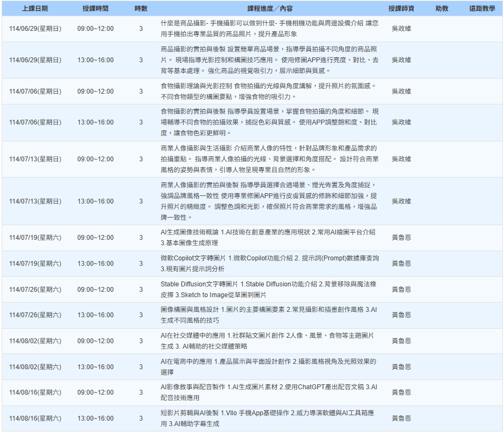Click the hours value in the 商業人像攝影與生活攝影 row
This screenshot has width=504, height=432.
pos(141,159)
